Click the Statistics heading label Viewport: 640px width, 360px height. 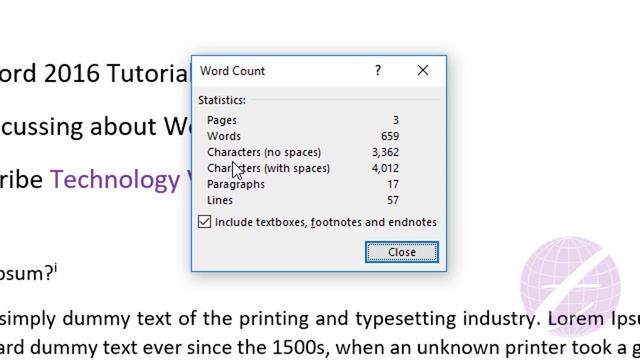[x=222, y=100]
